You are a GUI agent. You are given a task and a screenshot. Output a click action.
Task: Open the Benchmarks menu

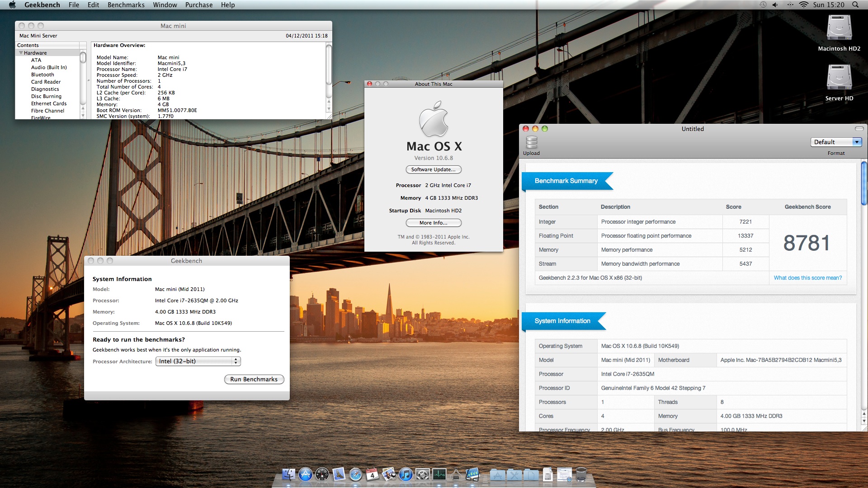[126, 5]
